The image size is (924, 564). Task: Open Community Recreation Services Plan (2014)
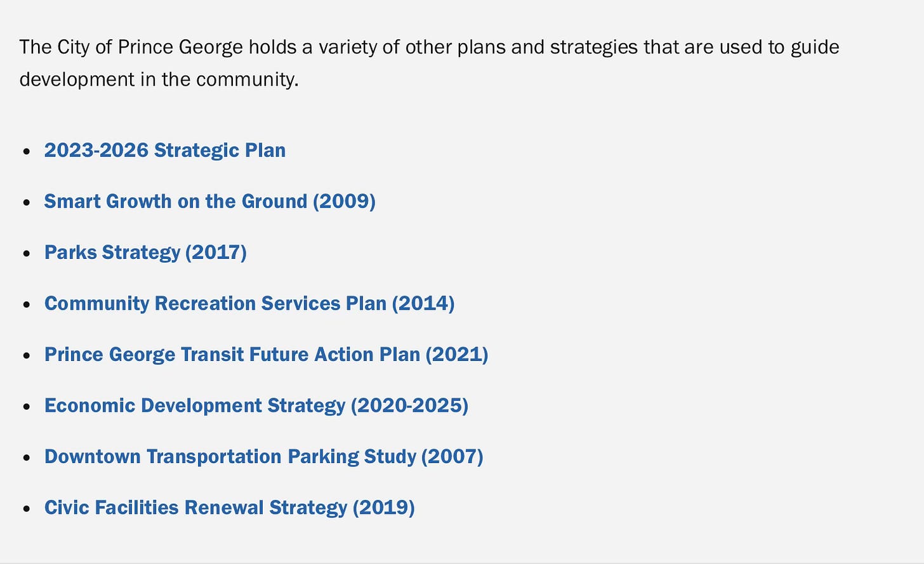(x=249, y=303)
